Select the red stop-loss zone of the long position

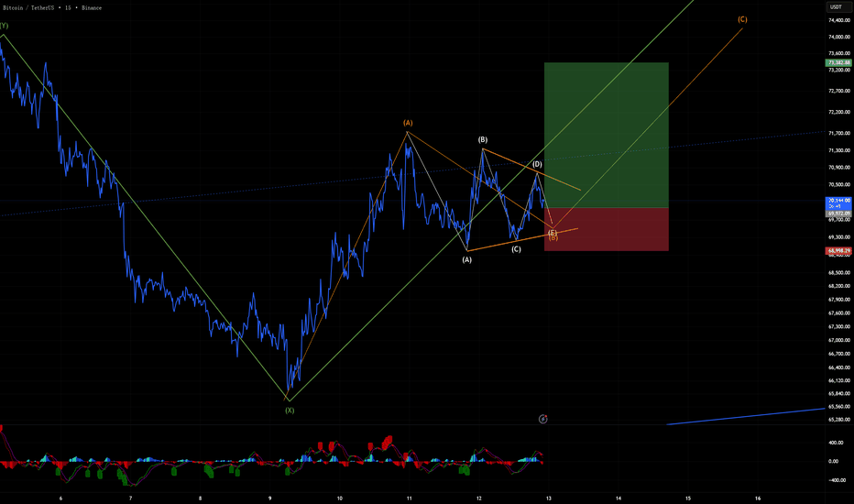click(607, 229)
